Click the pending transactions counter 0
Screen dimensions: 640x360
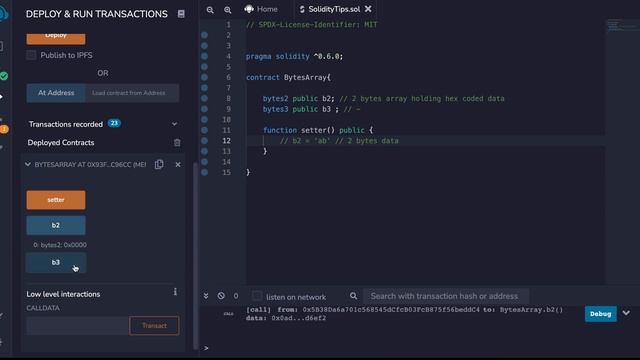pyautogui.click(x=236, y=296)
